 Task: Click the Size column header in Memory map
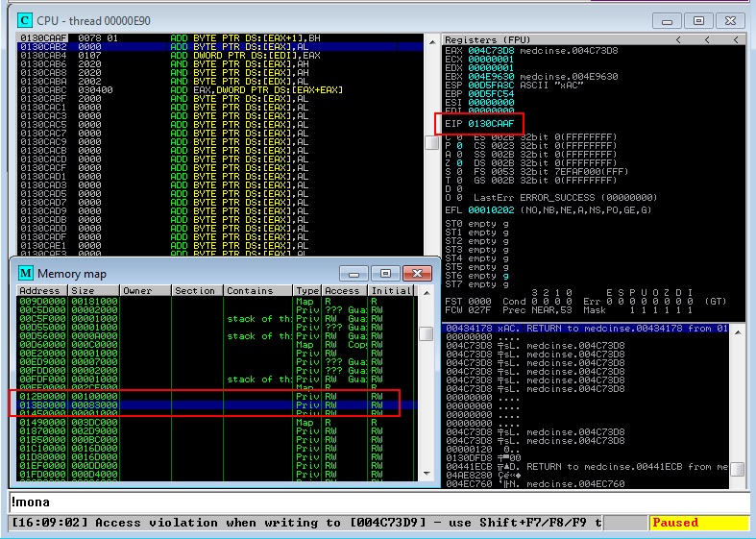coord(94,291)
